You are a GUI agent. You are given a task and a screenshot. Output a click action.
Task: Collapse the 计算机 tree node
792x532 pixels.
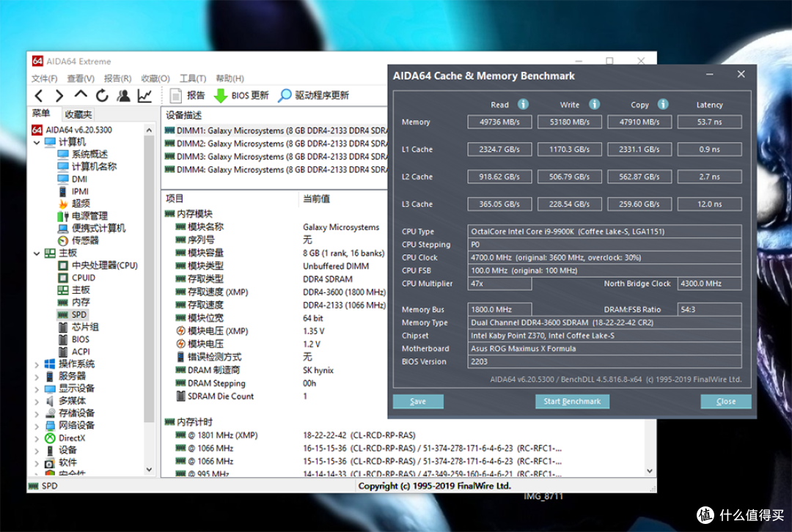(37, 142)
